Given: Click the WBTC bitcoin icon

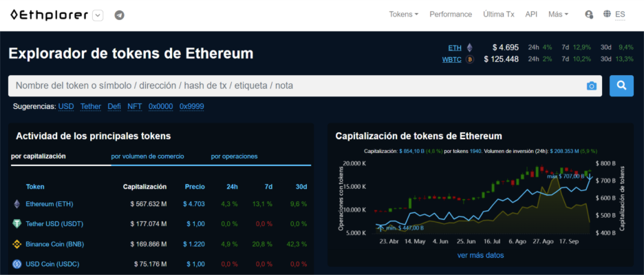Looking at the screenshot, I should point(470,59).
